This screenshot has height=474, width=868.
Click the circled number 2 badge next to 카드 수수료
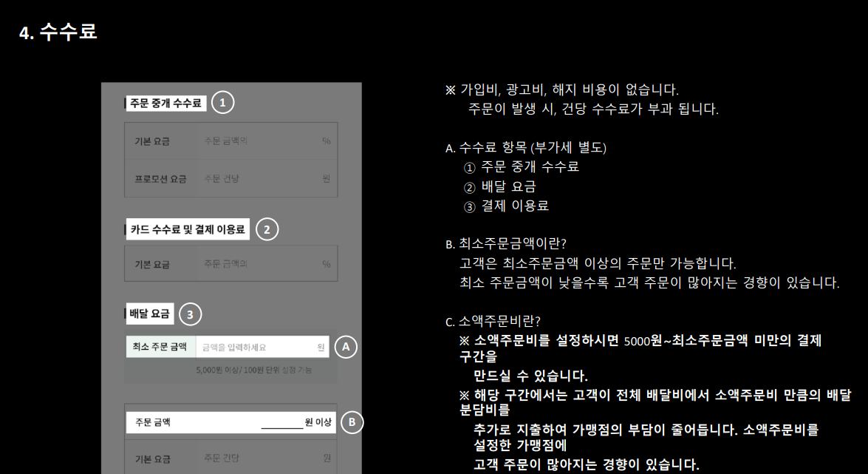267,229
